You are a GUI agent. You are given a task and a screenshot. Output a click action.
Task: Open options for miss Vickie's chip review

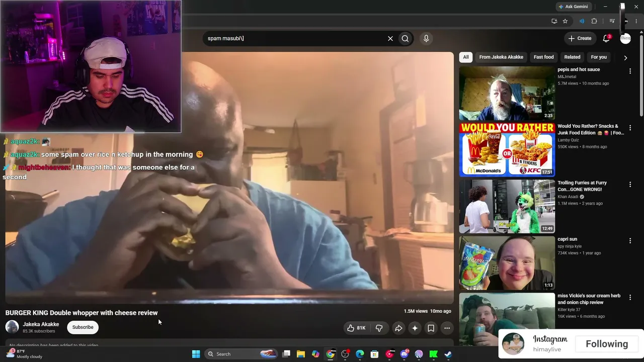point(630,298)
